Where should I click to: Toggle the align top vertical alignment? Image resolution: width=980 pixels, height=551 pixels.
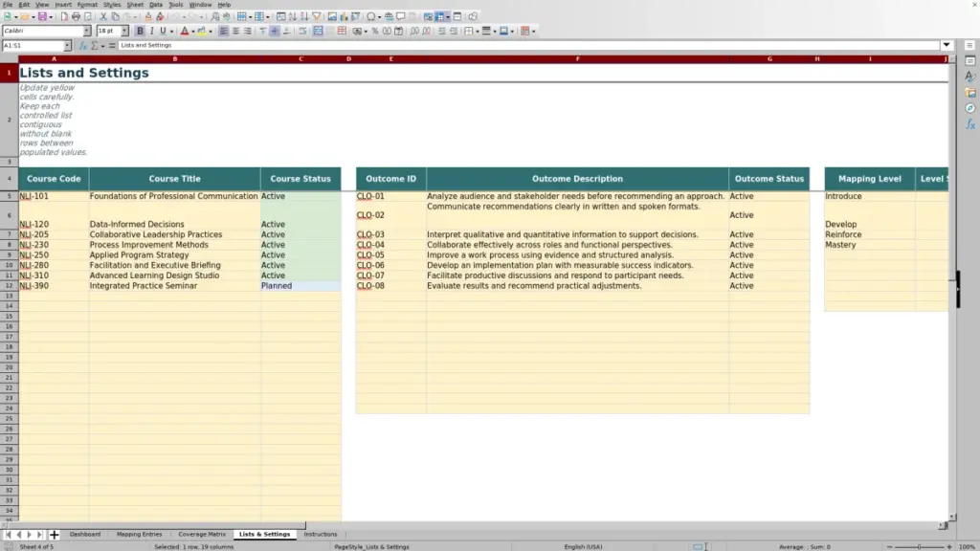(x=263, y=32)
